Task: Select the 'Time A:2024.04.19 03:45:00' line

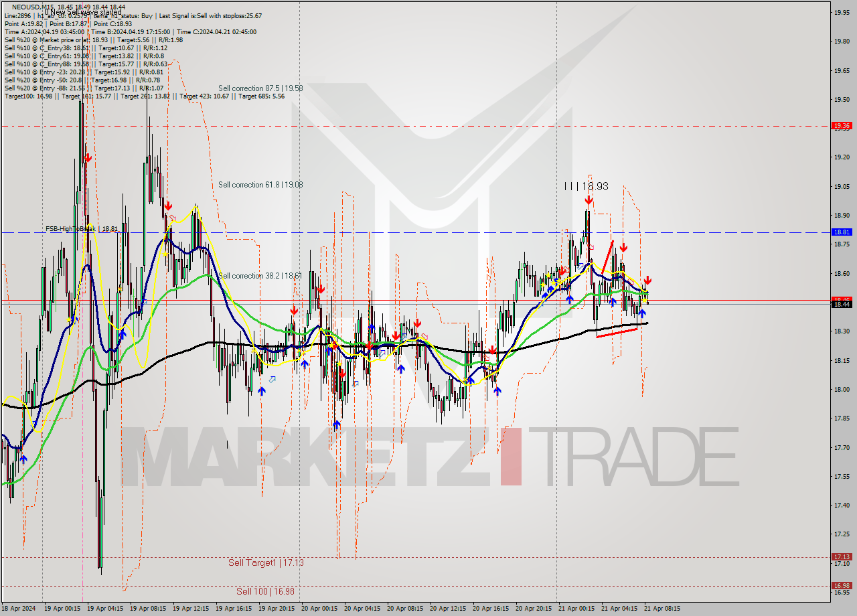Action: pos(44,31)
